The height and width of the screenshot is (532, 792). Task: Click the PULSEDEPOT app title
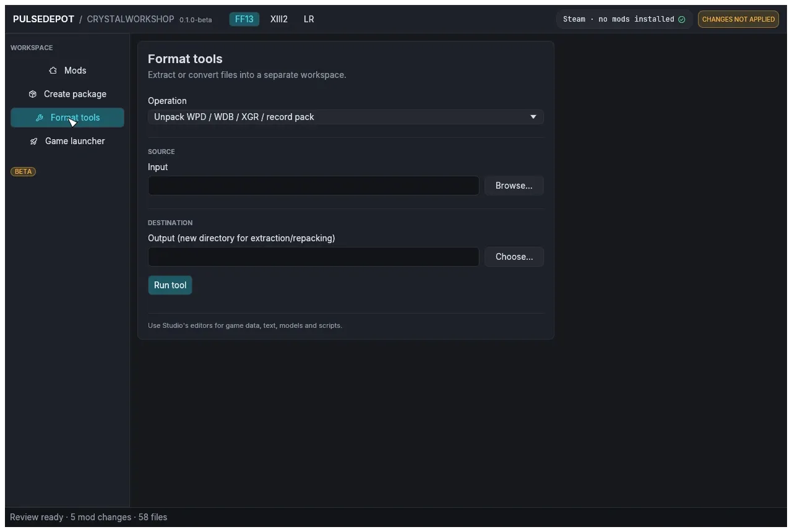click(43, 19)
